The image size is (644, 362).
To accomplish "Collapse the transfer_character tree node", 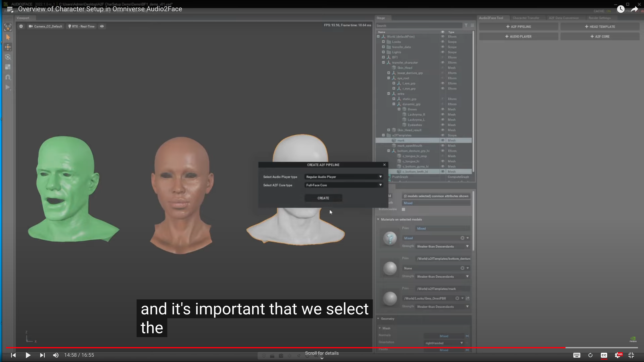I will tap(383, 62).
